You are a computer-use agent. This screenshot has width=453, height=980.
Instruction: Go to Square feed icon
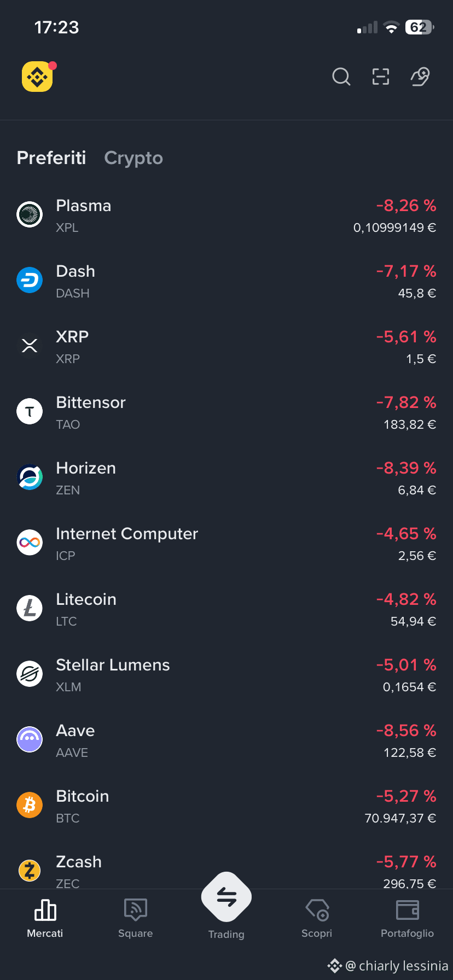coord(135,909)
